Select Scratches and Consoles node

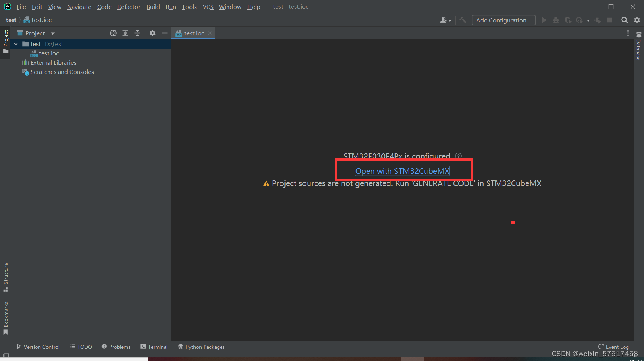click(62, 72)
